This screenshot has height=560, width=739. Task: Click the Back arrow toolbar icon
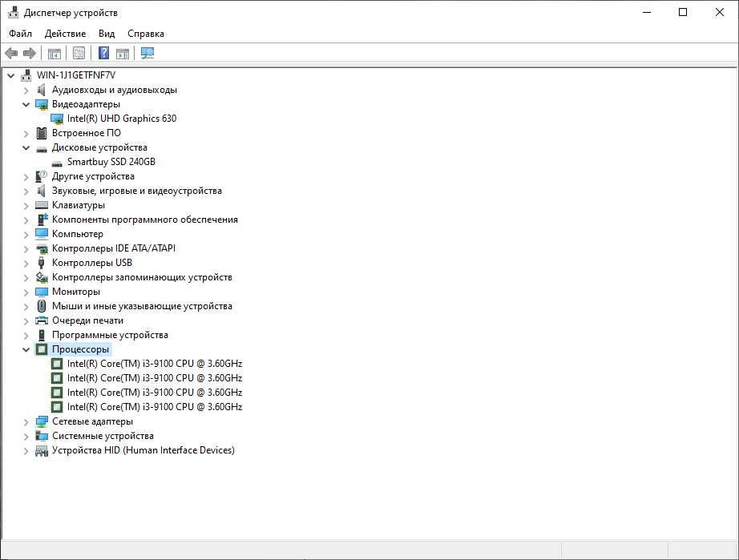[x=11, y=53]
